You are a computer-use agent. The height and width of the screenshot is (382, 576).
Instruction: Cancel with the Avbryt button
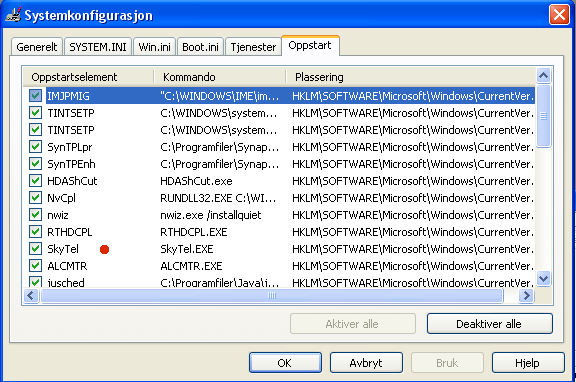[x=366, y=363]
